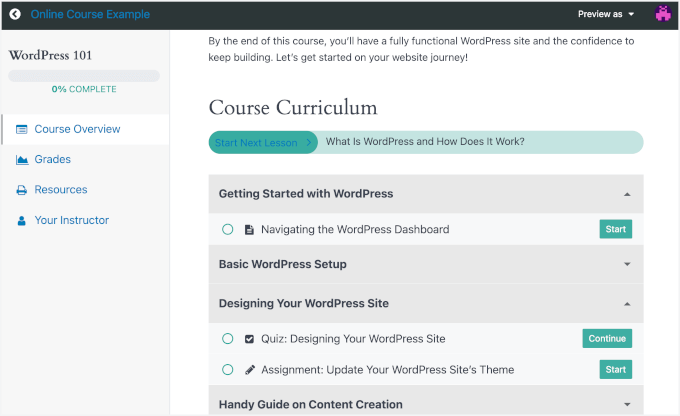The width and height of the screenshot is (680, 416).
Task: Open the Preview as dropdown
Action: pyautogui.click(x=606, y=15)
